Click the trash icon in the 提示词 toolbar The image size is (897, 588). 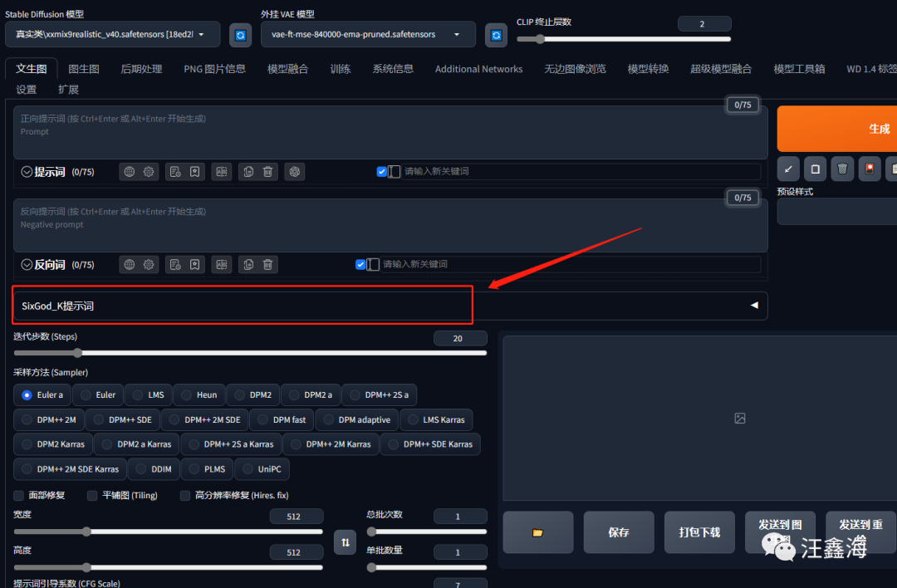(267, 172)
